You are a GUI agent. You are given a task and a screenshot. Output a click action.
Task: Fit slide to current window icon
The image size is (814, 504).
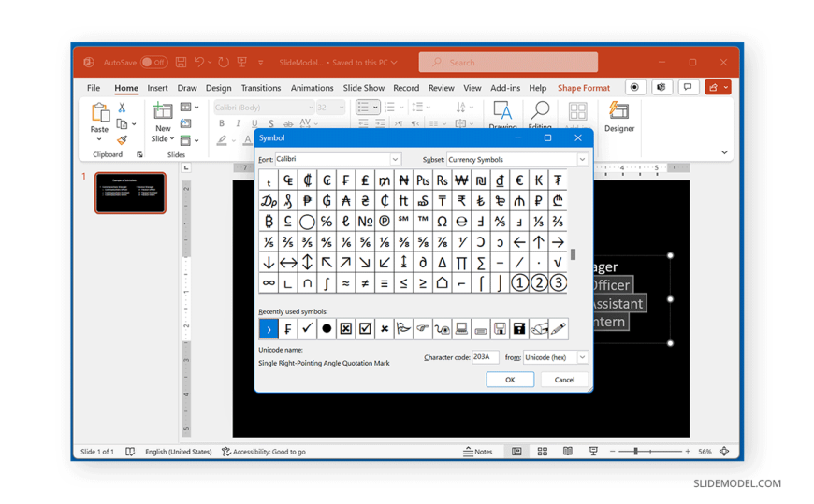(x=725, y=452)
